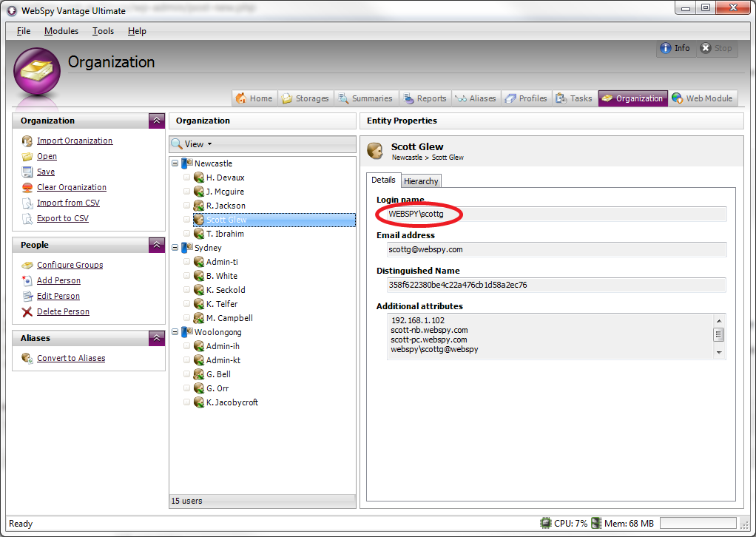Viewport: 756px width, 537px height.
Task: Tick the checkbox beside Scott Glew
Action: coord(186,220)
